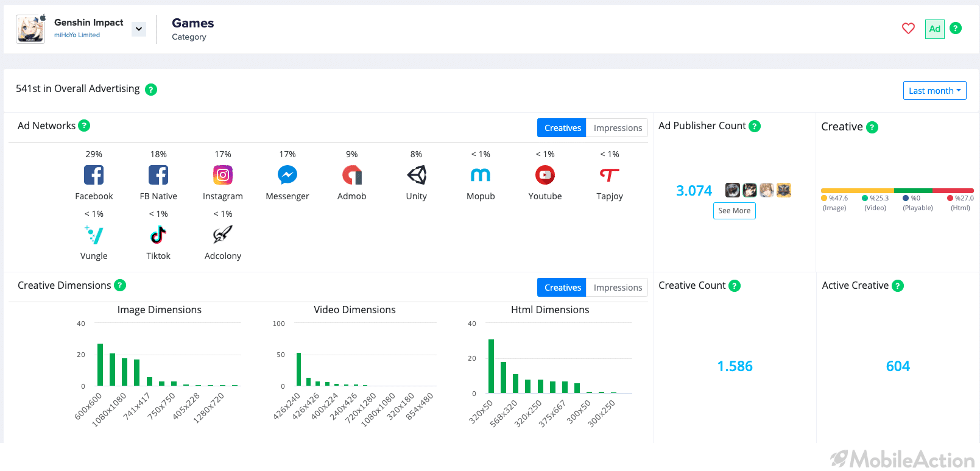
Task: Click the Genshin Impact app name
Action: coord(89,23)
